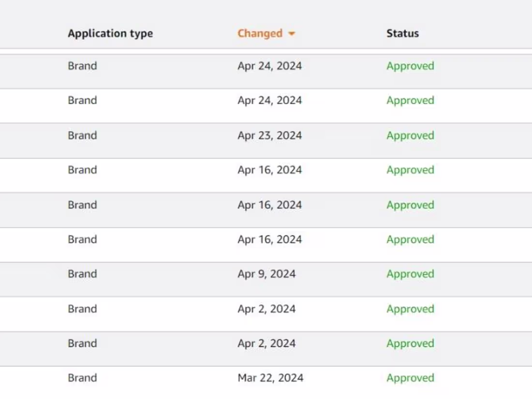Image resolution: width=532 pixels, height=399 pixels.
Task: Click the Brand cell on Apr 9 row
Action: (x=82, y=274)
